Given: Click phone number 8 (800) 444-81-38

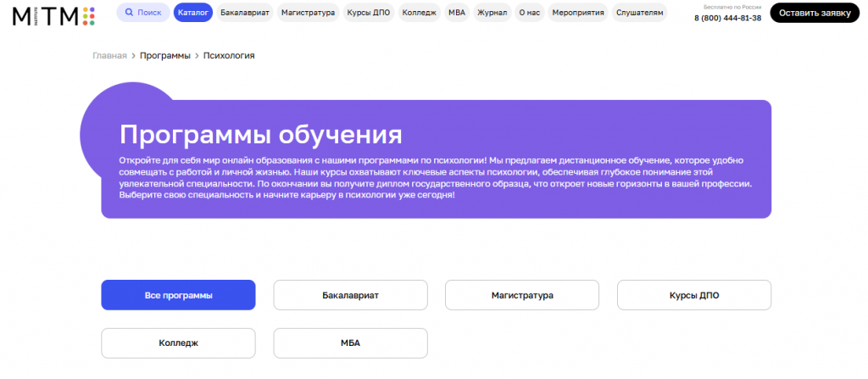Looking at the screenshot, I should pyautogui.click(x=727, y=18).
